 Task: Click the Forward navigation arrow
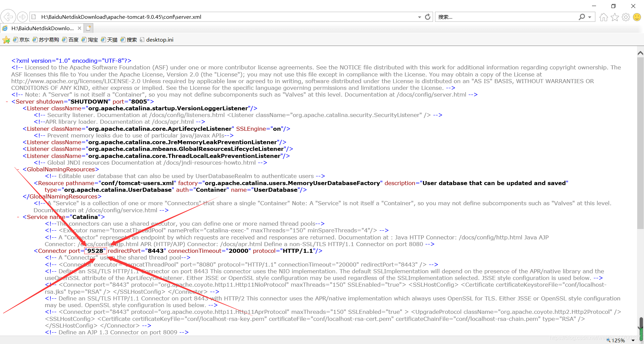tap(22, 17)
